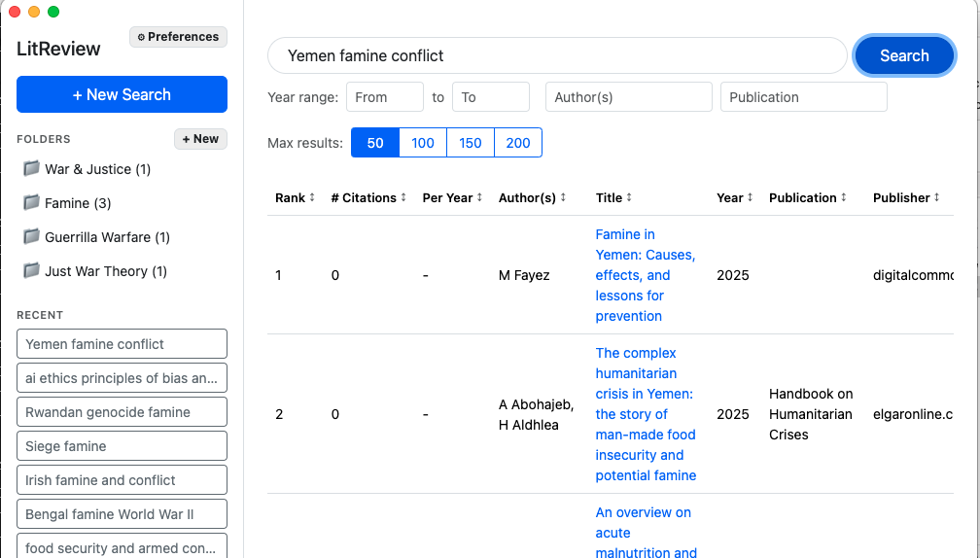Click the year 2025 in M Fayez row
Image resolution: width=980 pixels, height=558 pixels.
point(732,275)
